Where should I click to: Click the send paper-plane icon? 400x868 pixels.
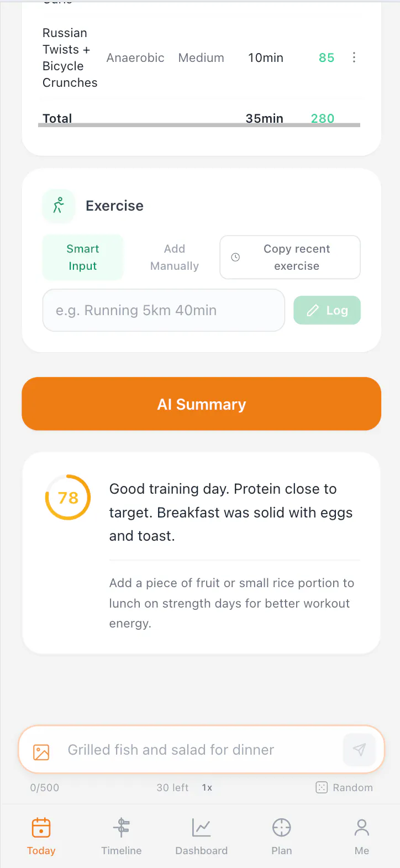pyautogui.click(x=359, y=750)
